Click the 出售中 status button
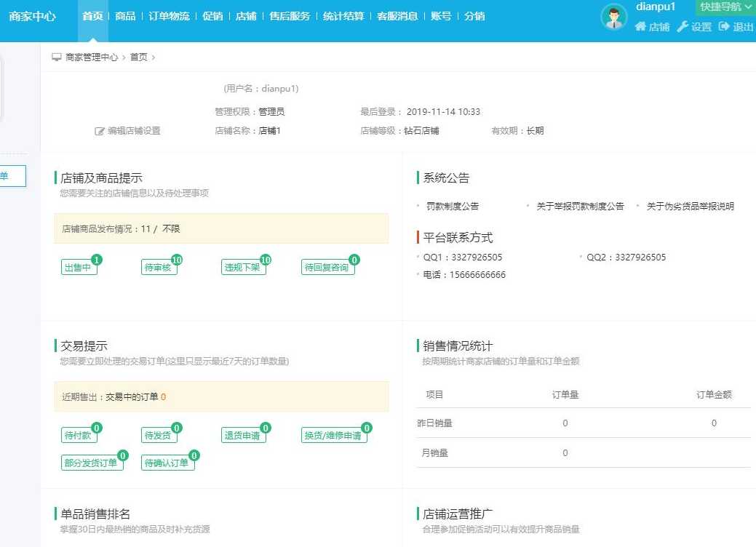Viewport: 756px width, 547px height. pos(79,268)
